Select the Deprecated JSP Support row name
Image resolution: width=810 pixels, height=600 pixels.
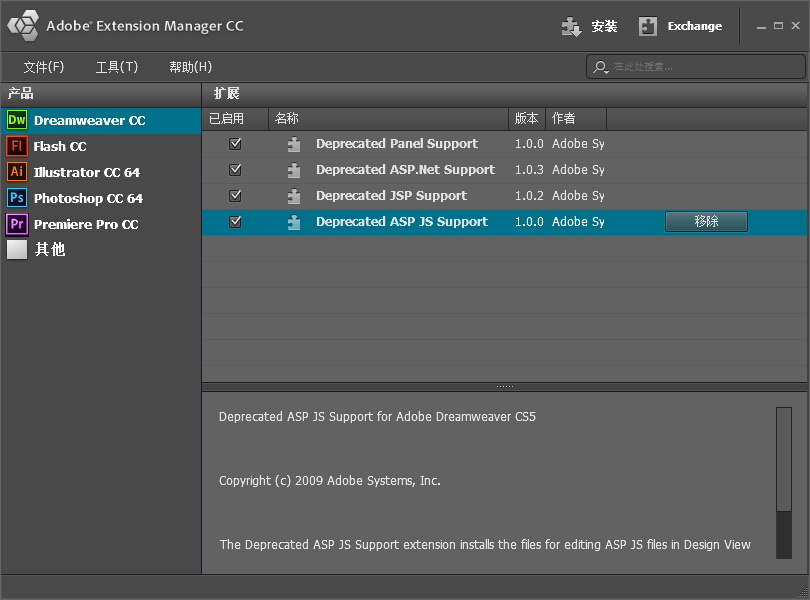click(392, 195)
